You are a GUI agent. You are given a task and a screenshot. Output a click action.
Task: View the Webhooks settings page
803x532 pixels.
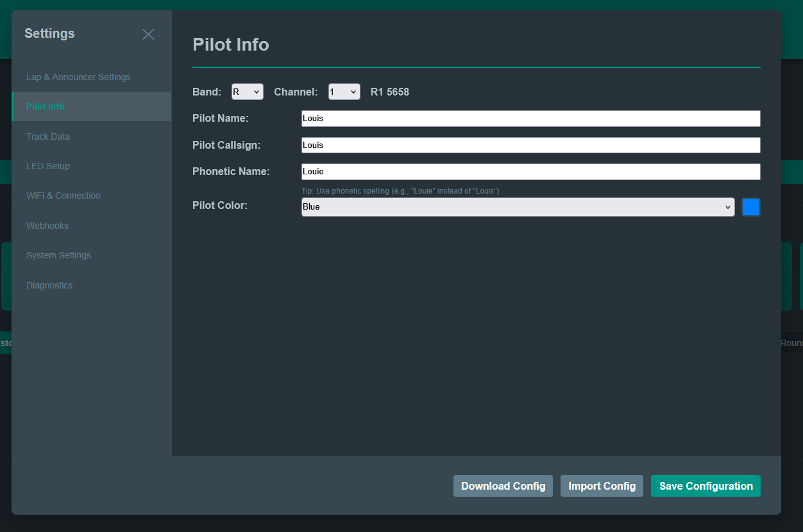pyautogui.click(x=47, y=226)
